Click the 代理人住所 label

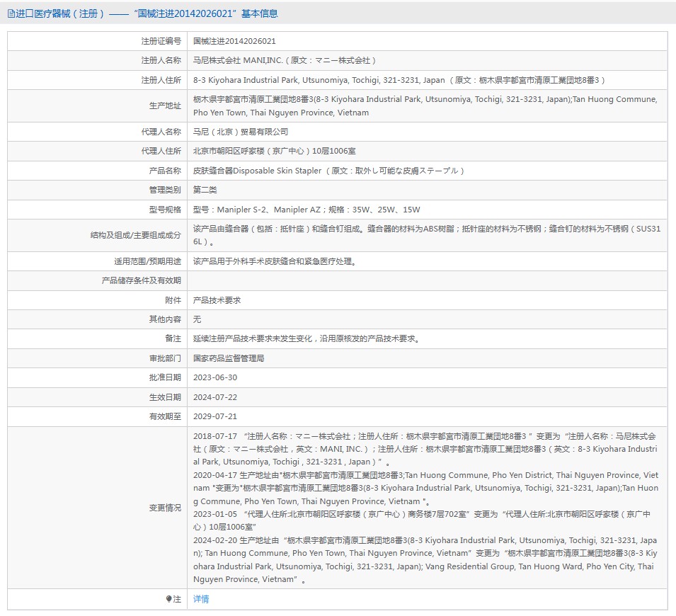161,151
